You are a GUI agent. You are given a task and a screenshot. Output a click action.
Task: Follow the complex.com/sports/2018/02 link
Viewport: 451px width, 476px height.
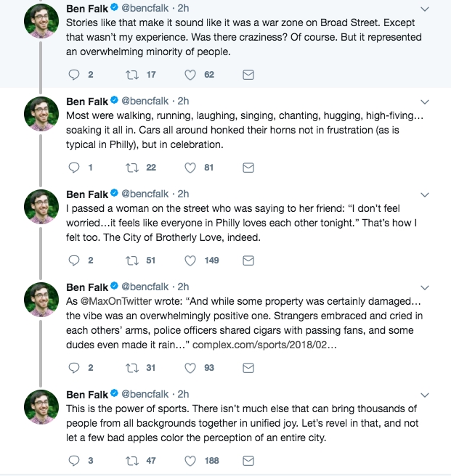(264, 345)
